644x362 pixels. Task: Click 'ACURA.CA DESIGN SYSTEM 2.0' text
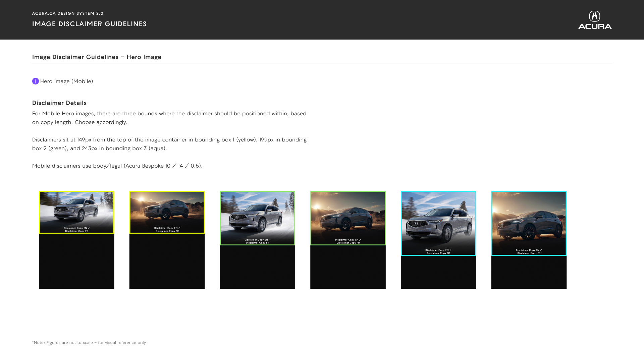68,13
